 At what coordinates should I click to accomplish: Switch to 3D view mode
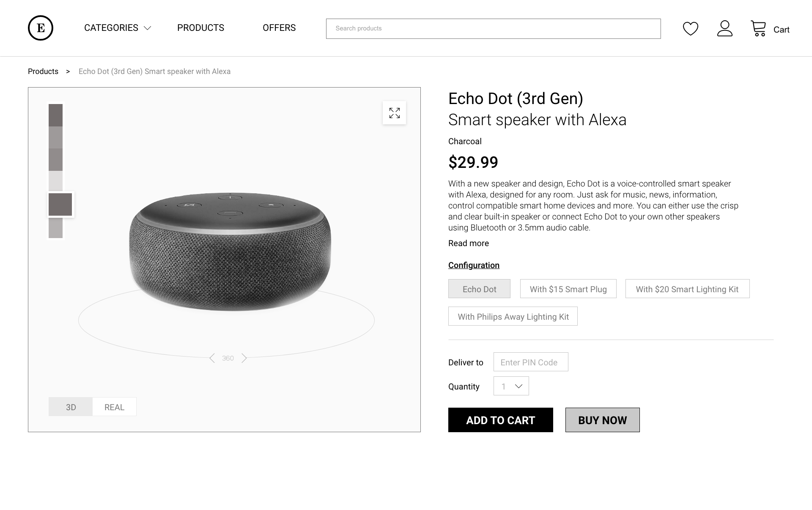(x=71, y=407)
